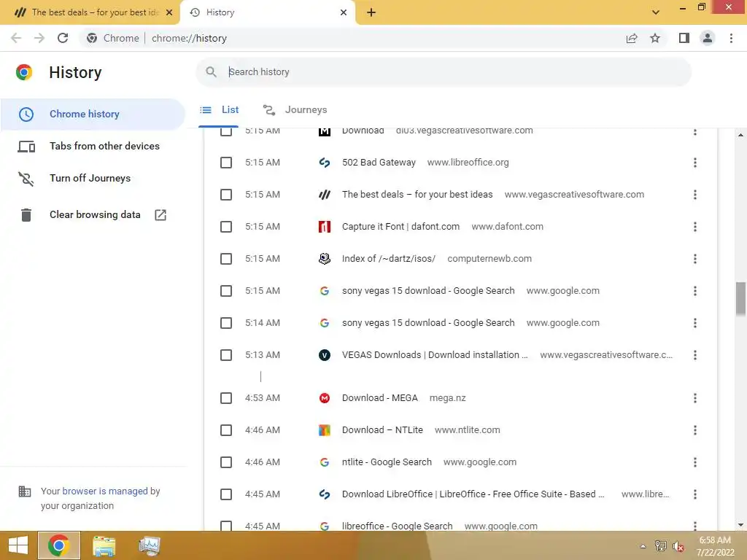Click the muted volume tray icon

[x=678, y=546]
